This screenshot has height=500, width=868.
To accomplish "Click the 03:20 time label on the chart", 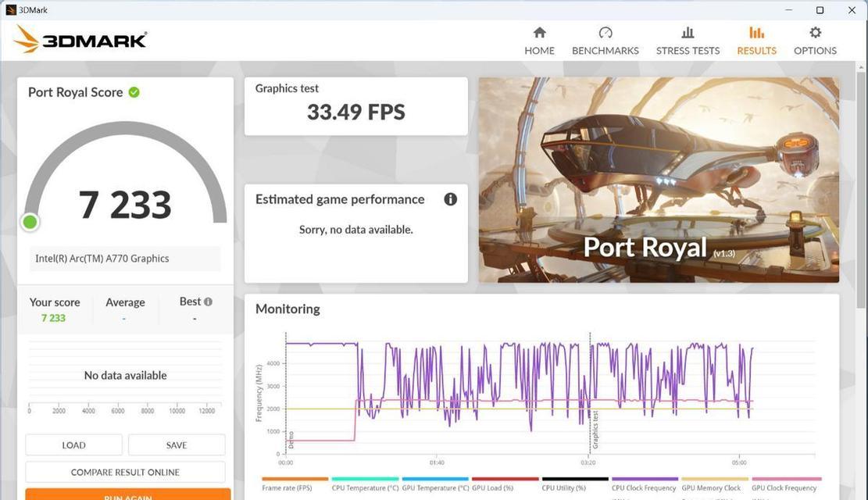I will (x=588, y=462).
